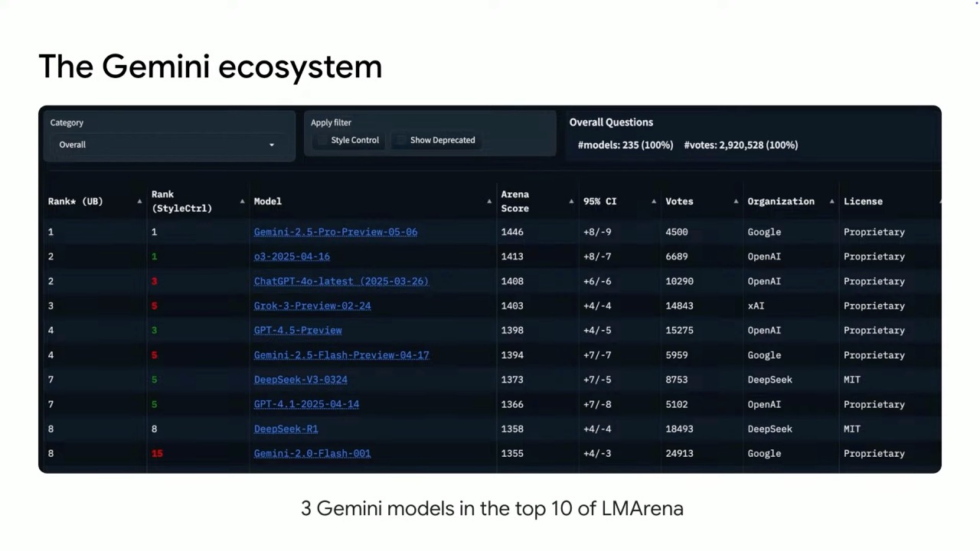Open the DeepSeek-V3-0324 model link
Image resolution: width=980 pixels, height=551 pixels.
[301, 380]
